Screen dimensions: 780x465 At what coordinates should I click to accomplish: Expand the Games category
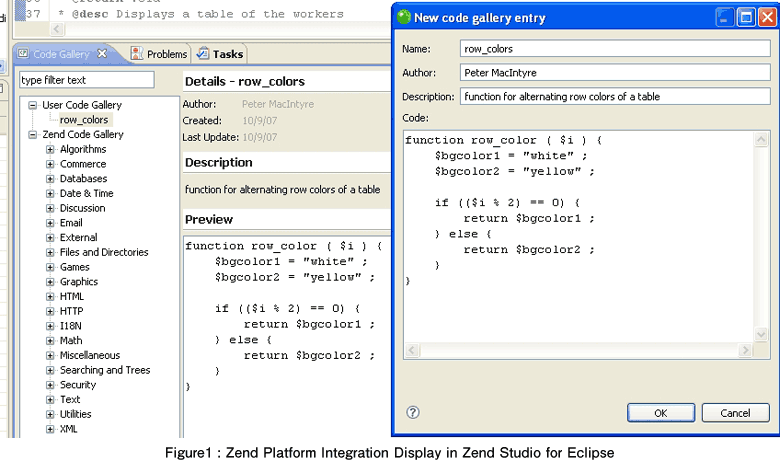pos(50,267)
